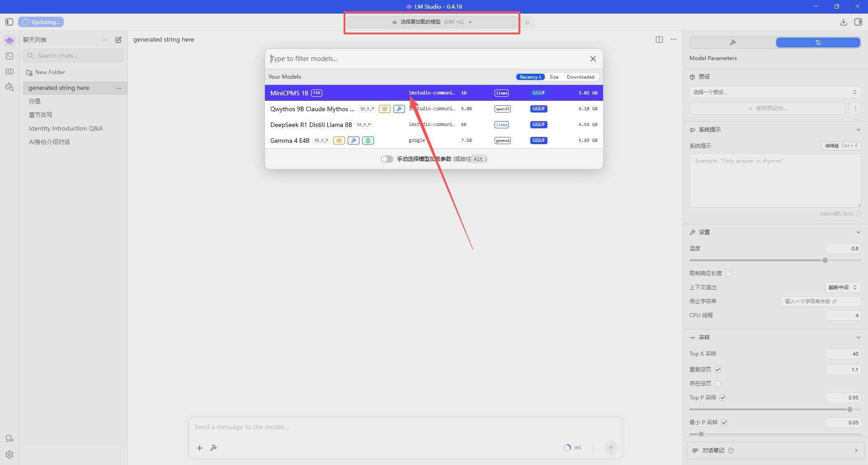This screenshot has height=465, width=868.
Task: Toggle manual model load parameters switch
Action: [387, 159]
